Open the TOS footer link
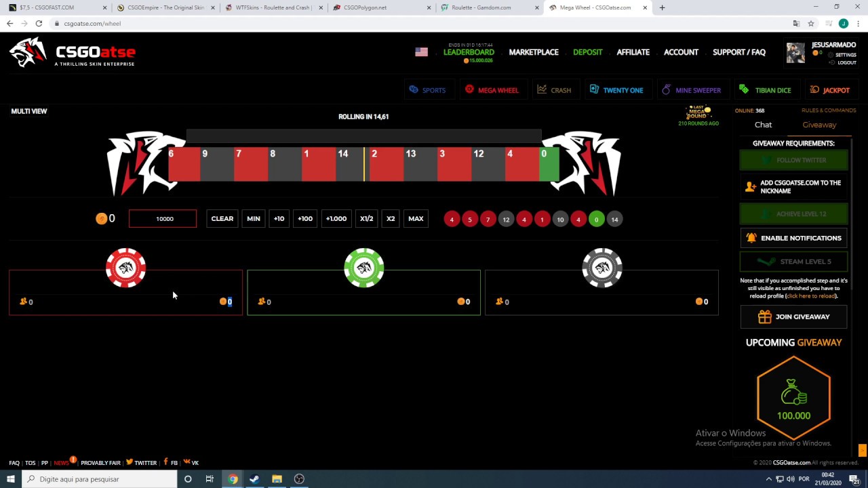Screen dimensions: 868x488 30,463
